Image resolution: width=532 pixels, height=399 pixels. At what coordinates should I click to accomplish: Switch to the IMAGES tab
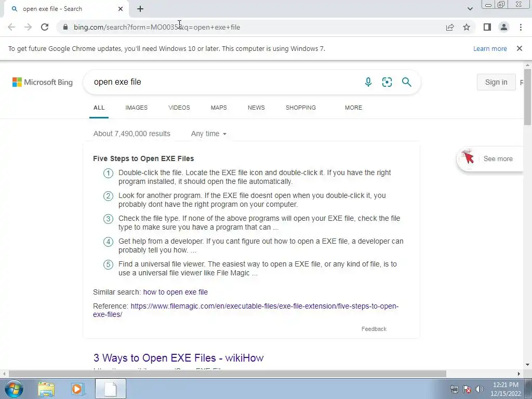[x=137, y=108]
